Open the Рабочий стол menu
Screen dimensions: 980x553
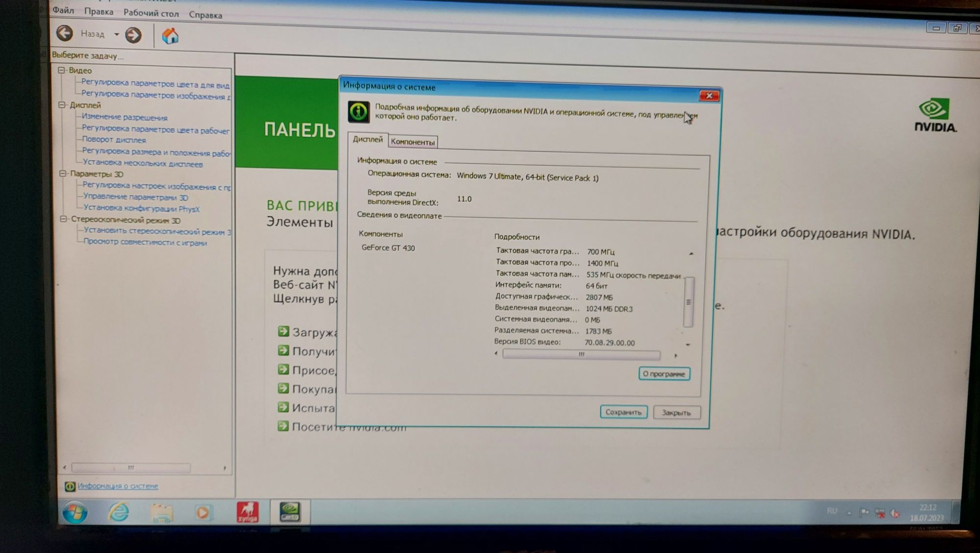[151, 13]
